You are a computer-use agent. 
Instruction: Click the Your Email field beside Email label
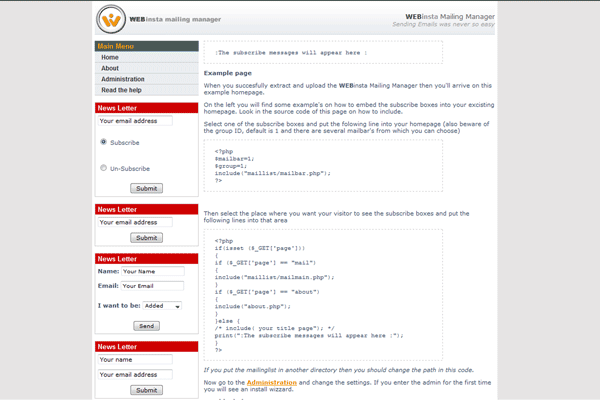pyautogui.click(x=154, y=286)
